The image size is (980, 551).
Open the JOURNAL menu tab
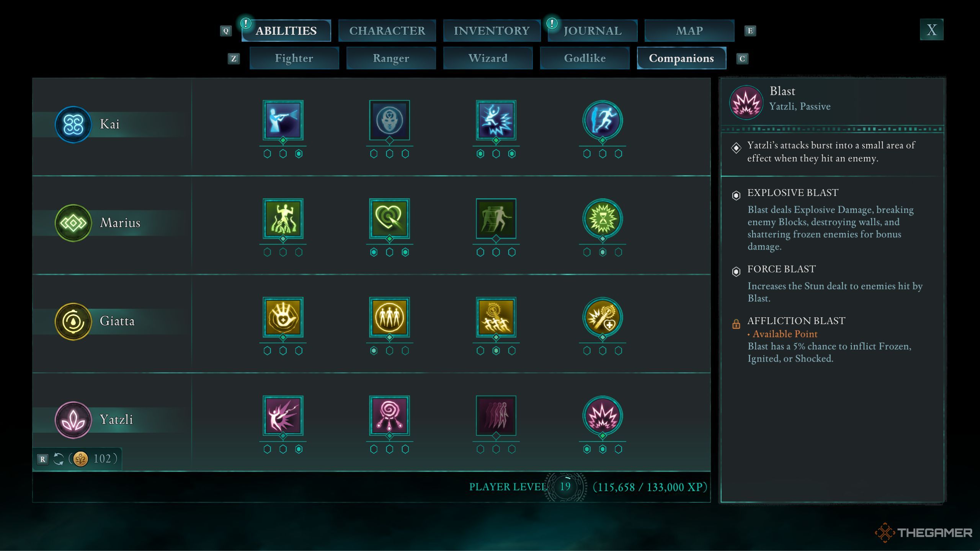591,29
